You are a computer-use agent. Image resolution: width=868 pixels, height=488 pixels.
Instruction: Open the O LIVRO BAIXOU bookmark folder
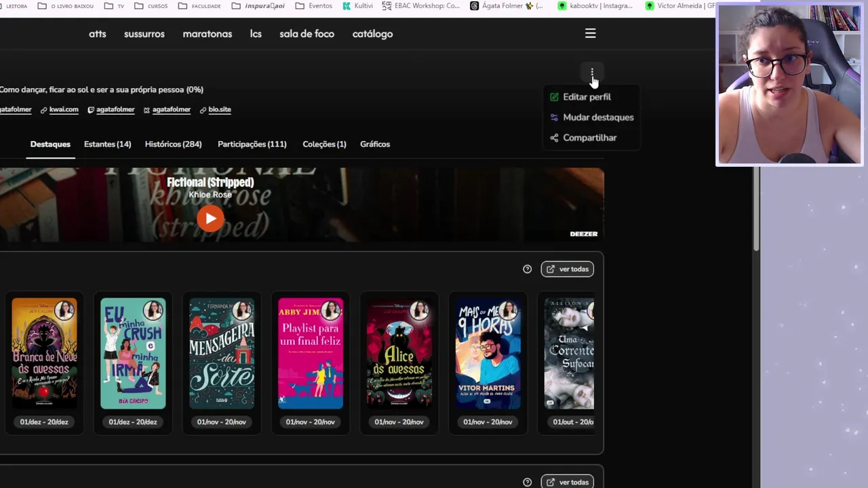(66, 5)
